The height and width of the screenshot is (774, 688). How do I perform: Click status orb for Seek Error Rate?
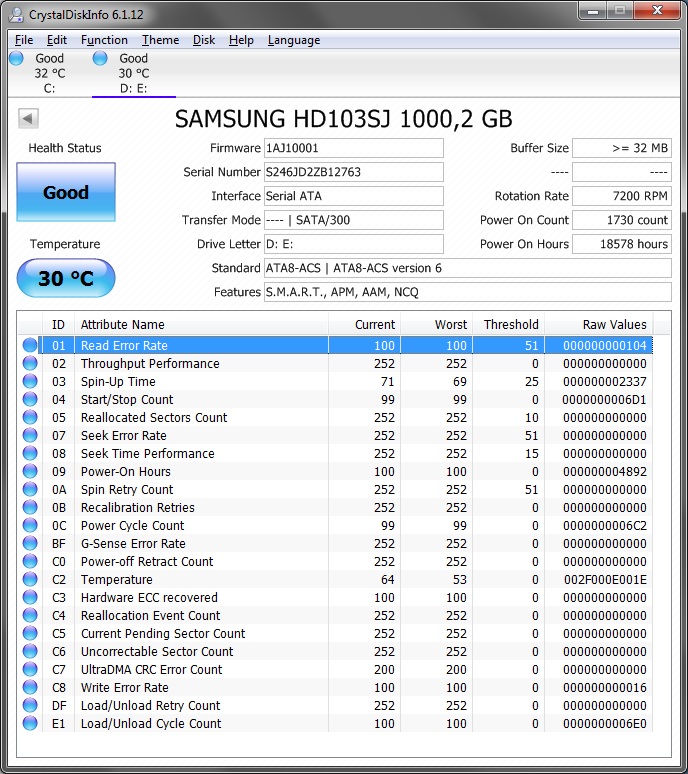click(30, 435)
